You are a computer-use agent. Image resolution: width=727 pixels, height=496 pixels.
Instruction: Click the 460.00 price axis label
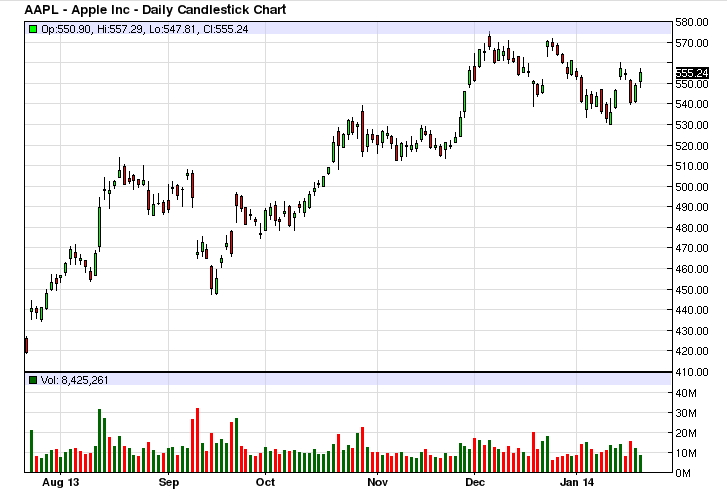click(x=692, y=269)
